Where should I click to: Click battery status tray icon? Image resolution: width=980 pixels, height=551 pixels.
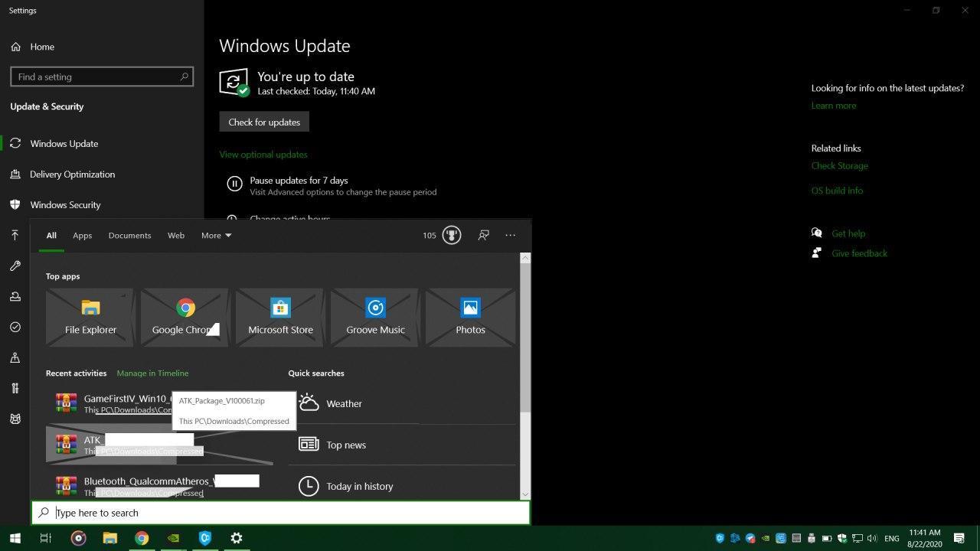(827, 538)
